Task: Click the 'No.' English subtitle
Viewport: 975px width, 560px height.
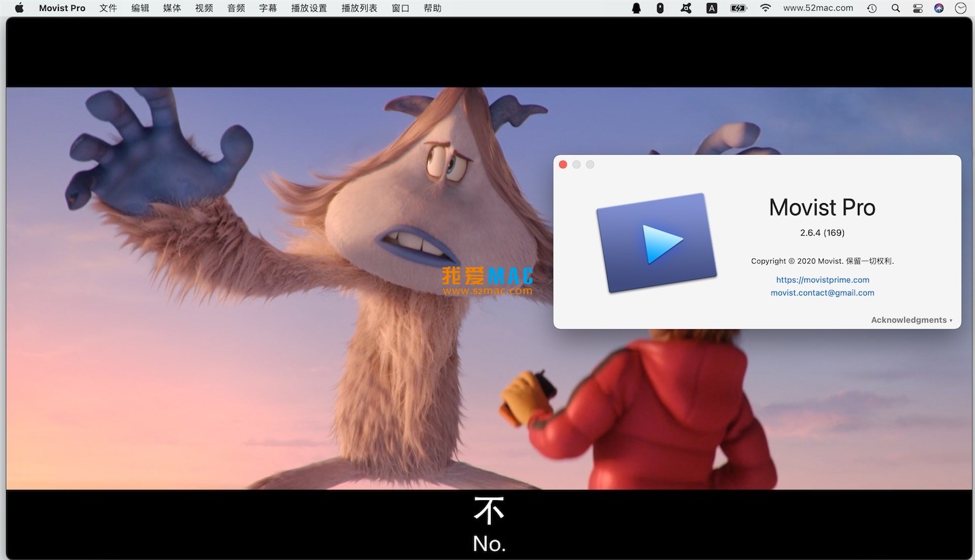Action: point(490,544)
